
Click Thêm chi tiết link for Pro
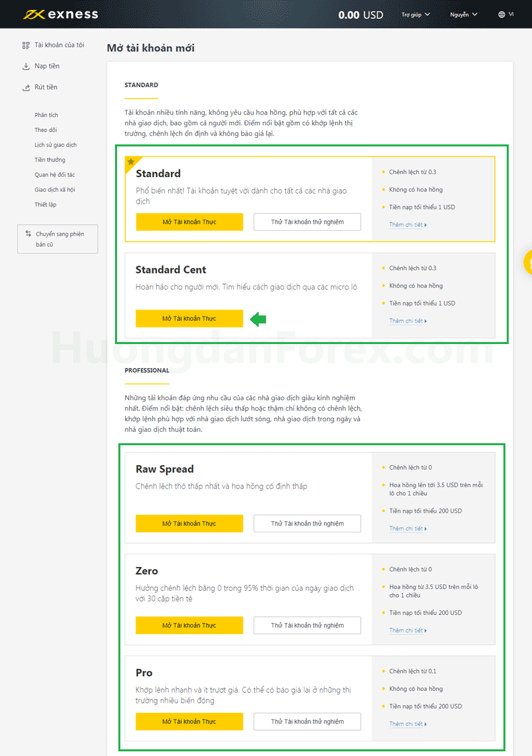point(408,723)
